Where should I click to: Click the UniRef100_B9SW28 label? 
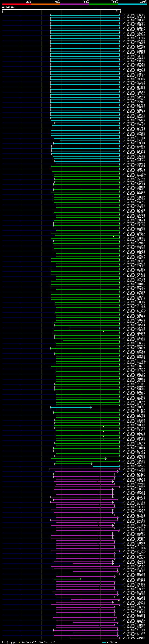[x=133, y=500]
